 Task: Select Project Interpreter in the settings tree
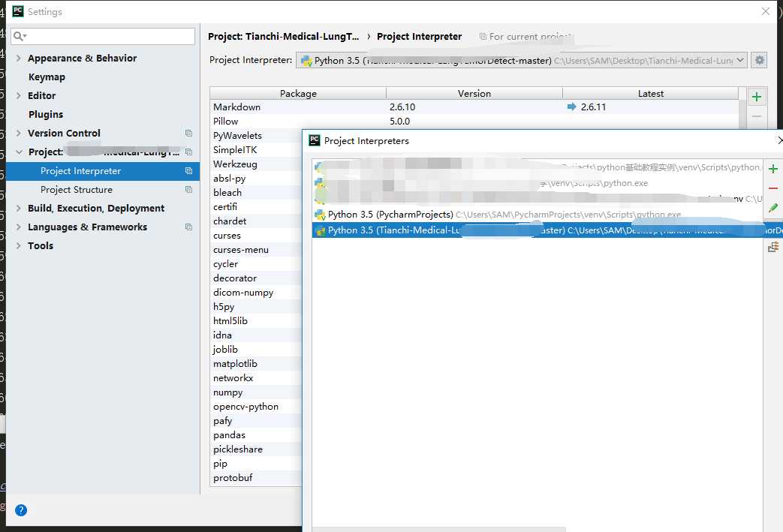[x=103, y=170]
